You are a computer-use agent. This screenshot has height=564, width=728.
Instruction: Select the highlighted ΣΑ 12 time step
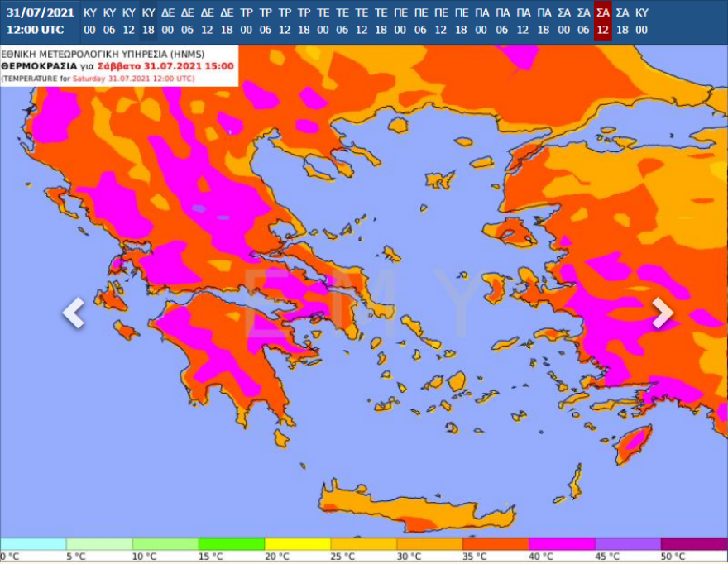tap(602, 22)
